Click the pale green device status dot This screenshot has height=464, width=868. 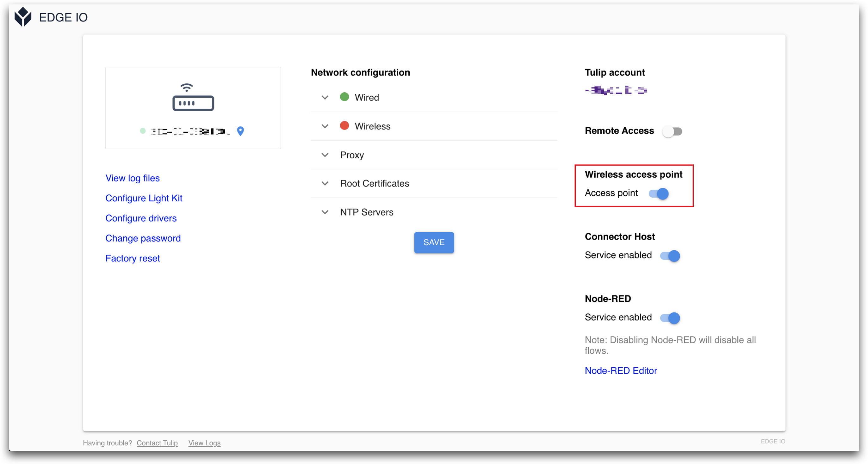(143, 131)
